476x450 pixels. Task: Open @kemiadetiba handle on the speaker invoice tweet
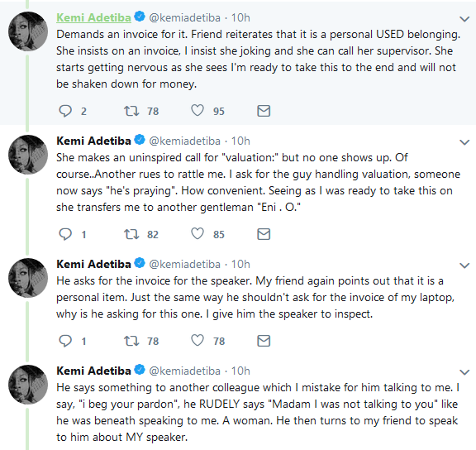coord(184,265)
